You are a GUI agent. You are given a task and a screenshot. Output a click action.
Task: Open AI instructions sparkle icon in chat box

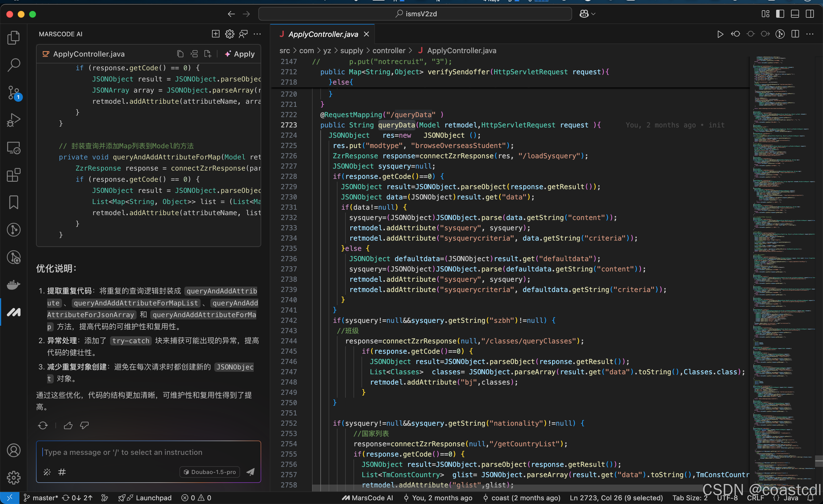point(47,472)
